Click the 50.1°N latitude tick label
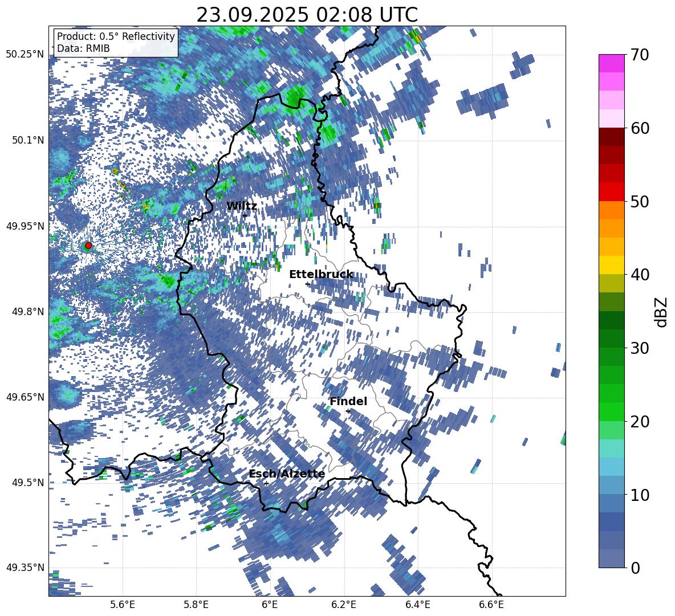Viewport: 675px width, 616px height. tap(27, 140)
